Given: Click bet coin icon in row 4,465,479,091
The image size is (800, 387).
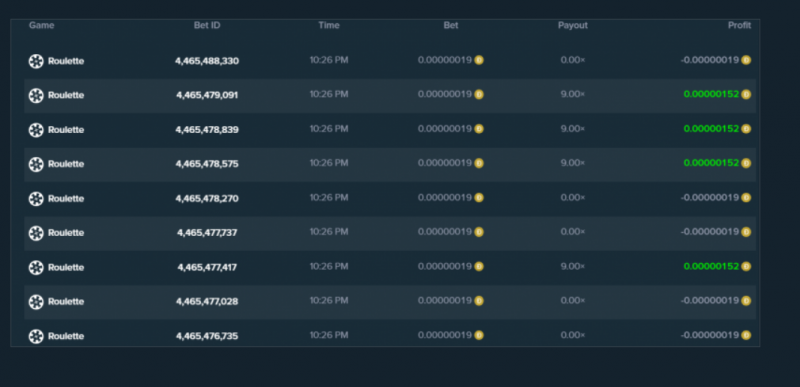Looking at the screenshot, I should coord(479,94).
